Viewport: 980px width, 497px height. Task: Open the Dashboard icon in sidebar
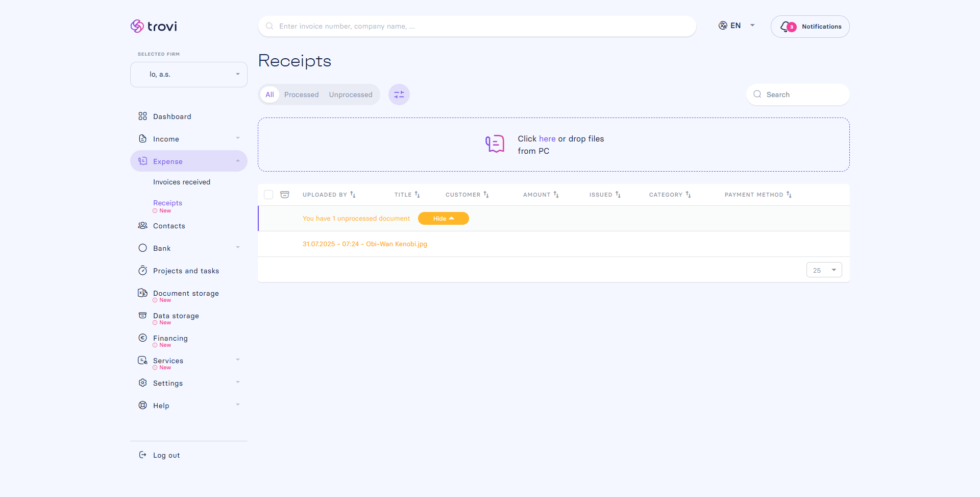(142, 116)
